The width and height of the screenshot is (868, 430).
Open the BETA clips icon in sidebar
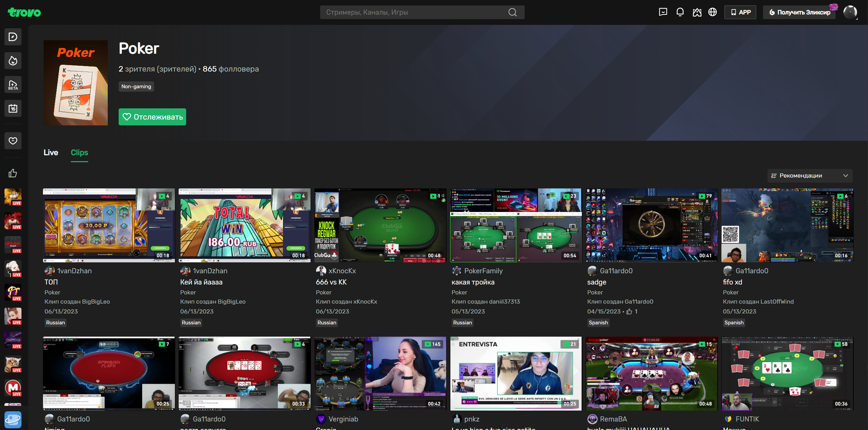click(x=13, y=85)
